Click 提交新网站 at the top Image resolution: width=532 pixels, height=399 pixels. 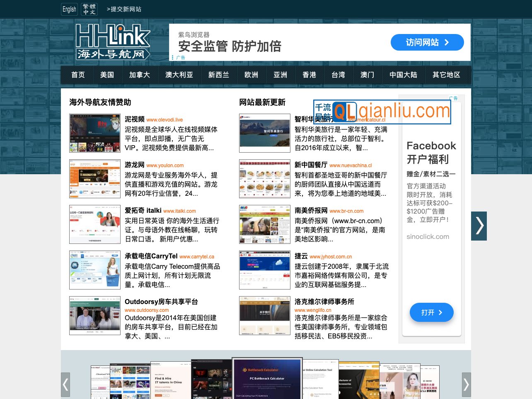[x=123, y=9]
